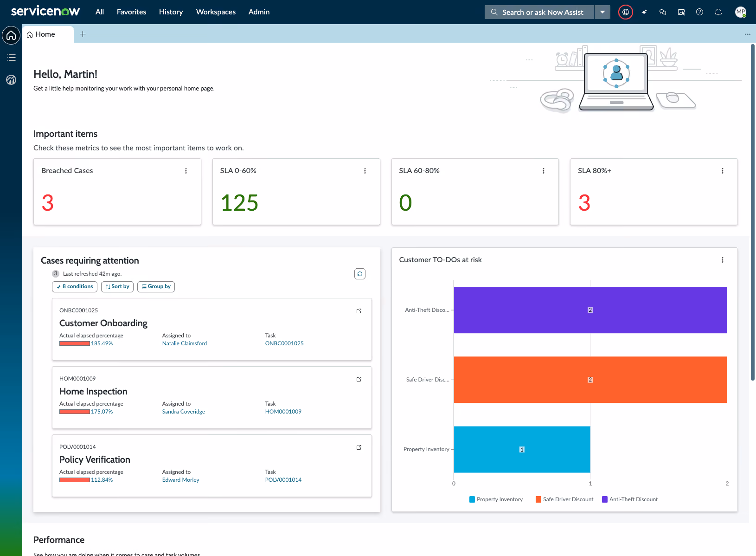756x556 pixels.
Task: Open the globe scope selector icon
Action: click(x=625, y=12)
